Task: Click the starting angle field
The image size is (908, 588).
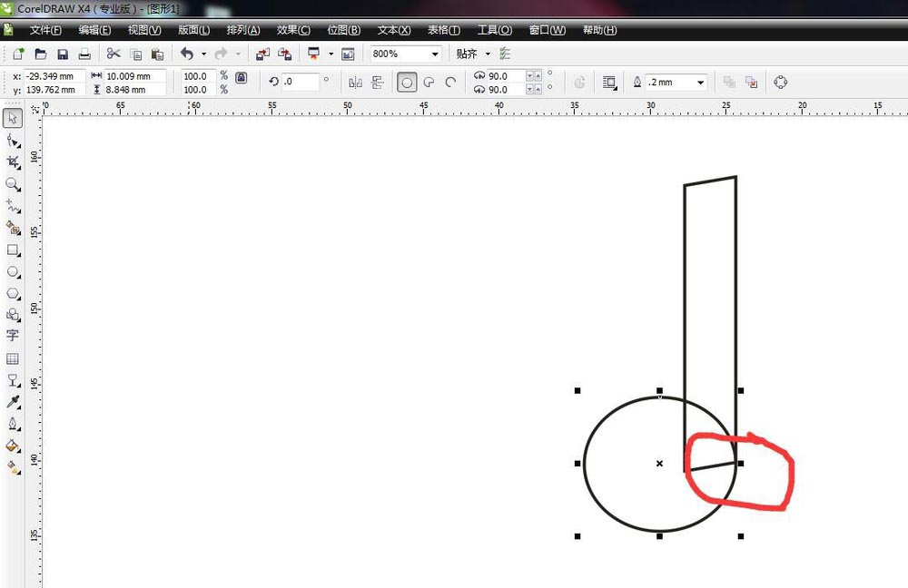Action: point(506,76)
